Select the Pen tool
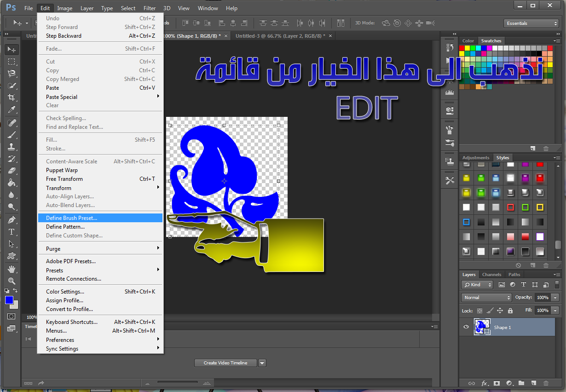 click(x=12, y=220)
